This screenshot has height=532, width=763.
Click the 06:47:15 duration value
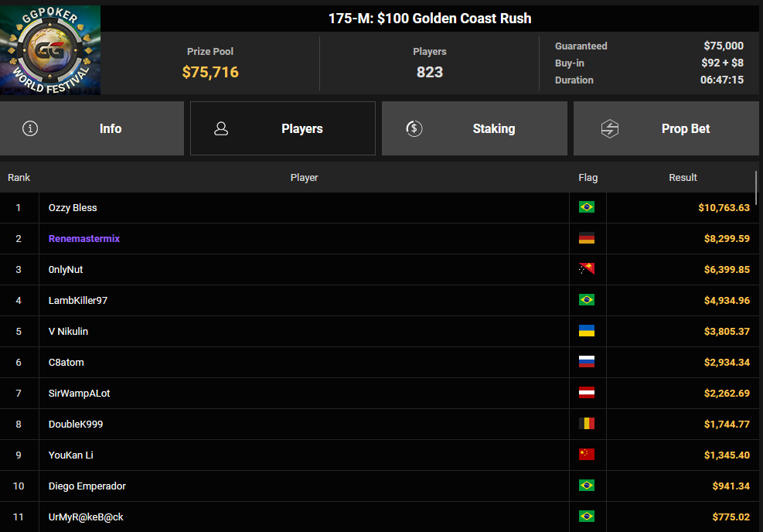coord(721,80)
